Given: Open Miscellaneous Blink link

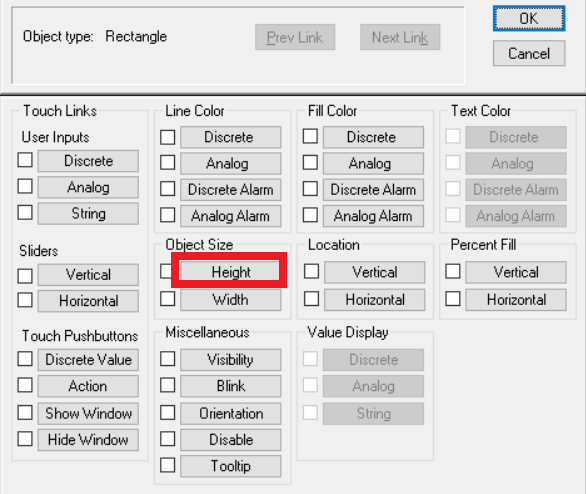Looking at the screenshot, I should coord(231,386).
